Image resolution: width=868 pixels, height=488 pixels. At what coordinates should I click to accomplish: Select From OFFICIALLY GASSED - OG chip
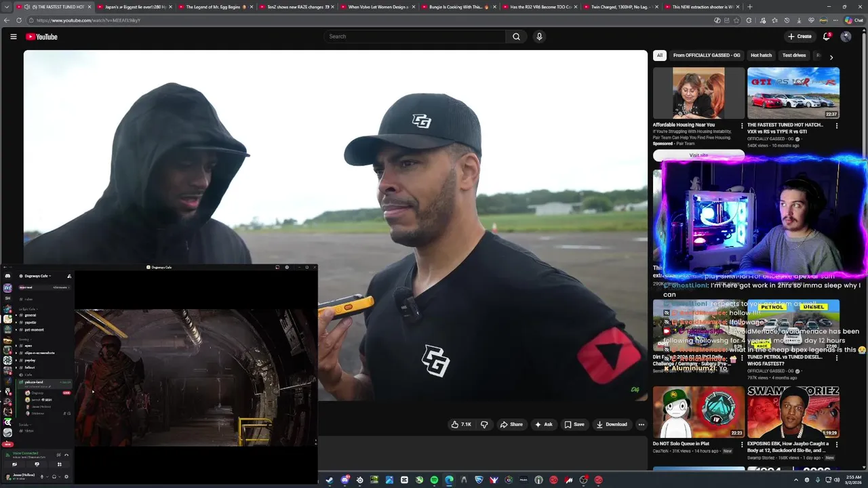pyautogui.click(x=707, y=56)
